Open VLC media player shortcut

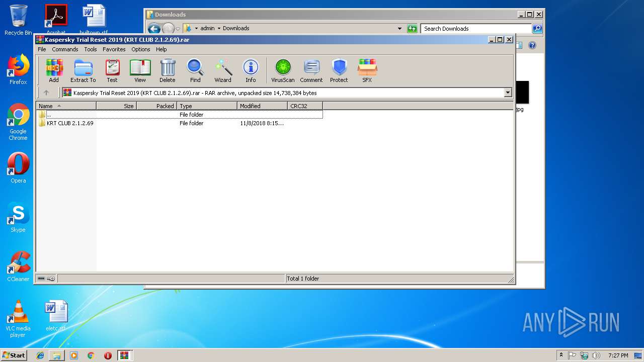[18, 319]
